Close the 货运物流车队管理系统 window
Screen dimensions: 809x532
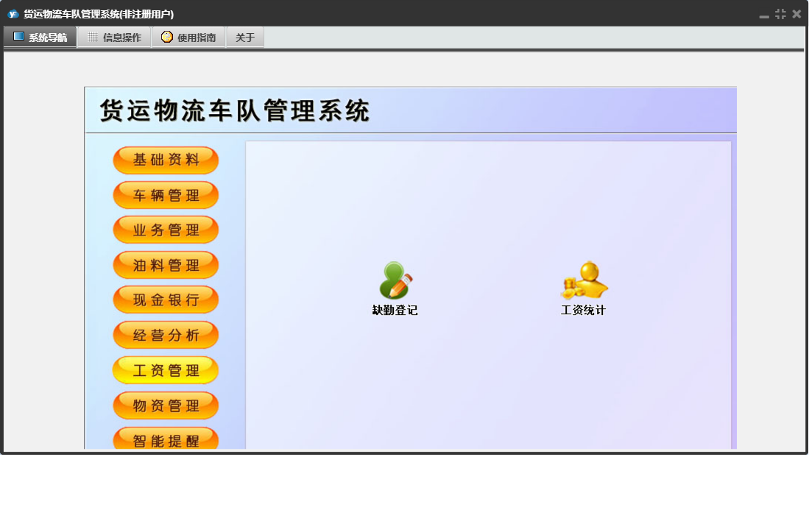(x=796, y=14)
